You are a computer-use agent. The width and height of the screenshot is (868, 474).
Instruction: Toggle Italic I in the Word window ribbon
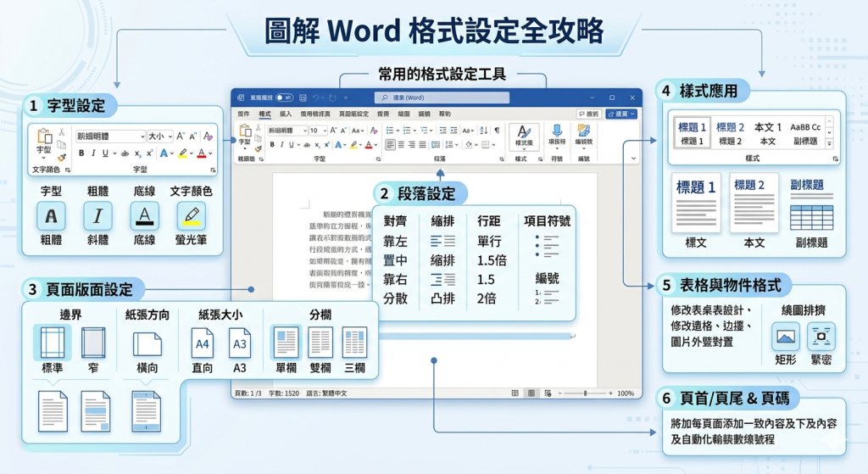(x=282, y=144)
